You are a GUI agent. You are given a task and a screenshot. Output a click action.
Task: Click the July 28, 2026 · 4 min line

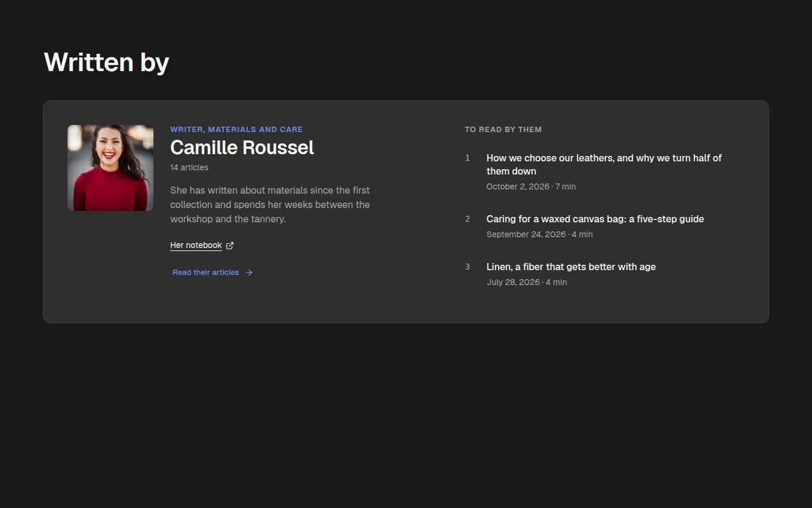527,282
